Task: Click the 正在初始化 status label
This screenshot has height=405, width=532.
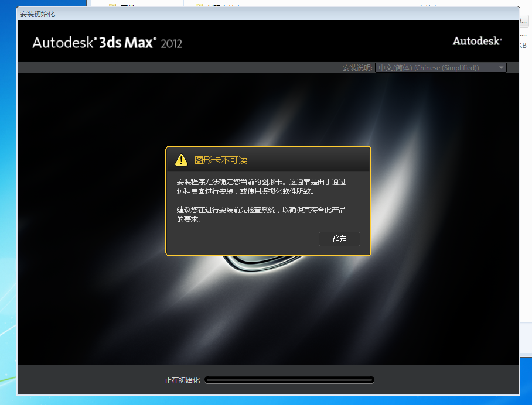Action: 182,380
